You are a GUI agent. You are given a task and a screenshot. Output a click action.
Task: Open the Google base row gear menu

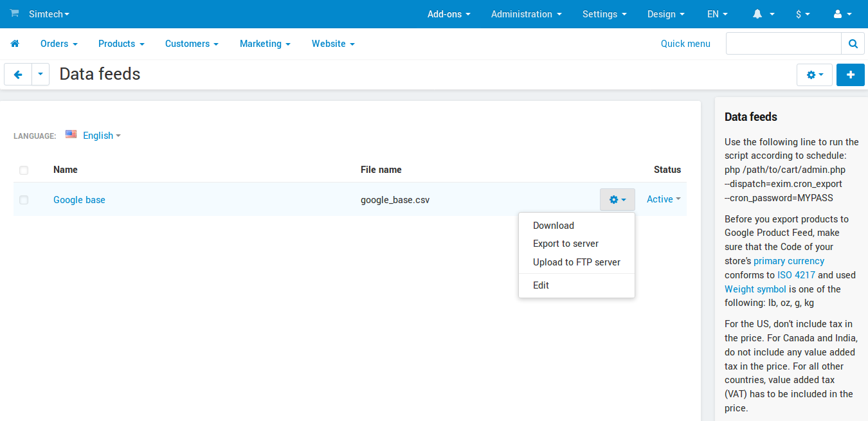coord(617,200)
